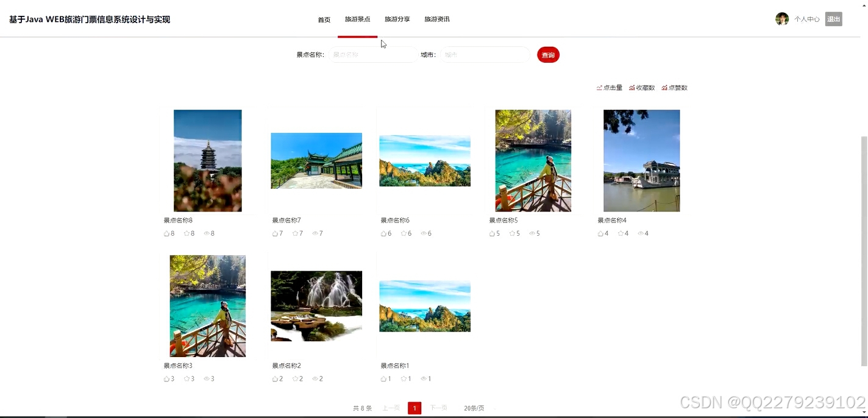The image size is (868, 418).
Task: Click the like icon under 景点名称1
Action: (383, 378)
